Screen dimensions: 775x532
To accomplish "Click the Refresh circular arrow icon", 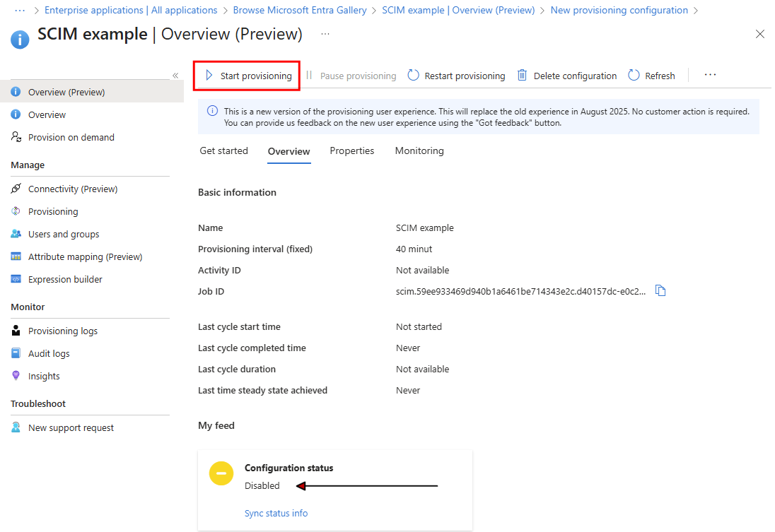I will pos(634,75).
